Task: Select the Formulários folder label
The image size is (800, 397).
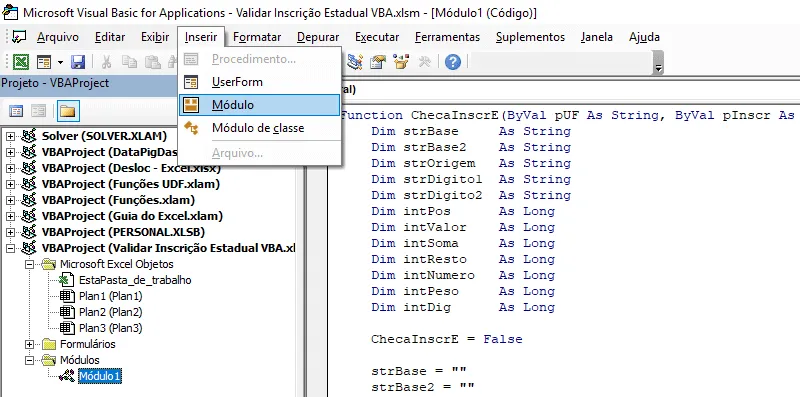Action: point(88,344)
